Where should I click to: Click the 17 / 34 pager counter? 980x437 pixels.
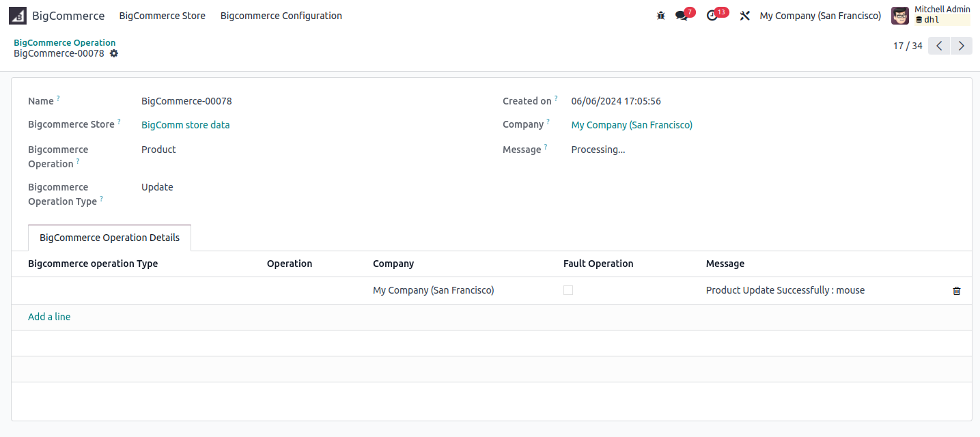click(908, 46)
